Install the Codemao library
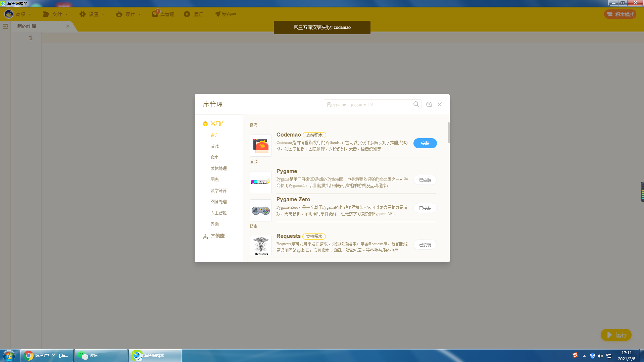The width and height of the screenshot is (644, 362). pos(425,143)
